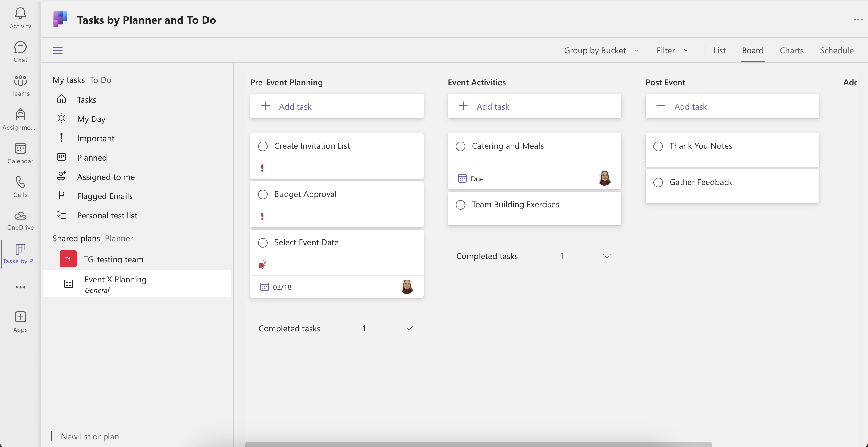This screenshot has width=868, height=447.
Task: Click the hamburger menu to collapse sidebar
Action: pyautogui.click(x=58, y=50)
